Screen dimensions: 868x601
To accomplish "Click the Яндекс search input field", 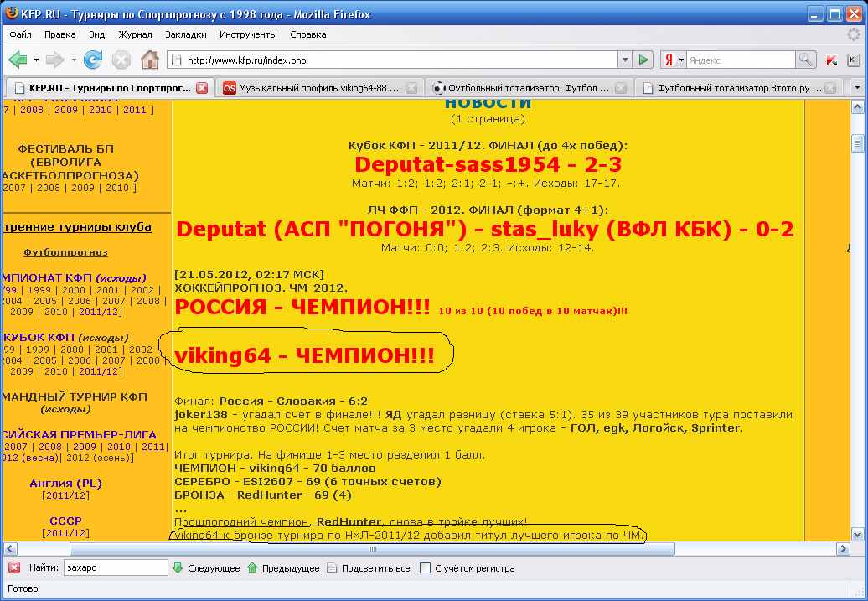I will (x=741, y=60).
